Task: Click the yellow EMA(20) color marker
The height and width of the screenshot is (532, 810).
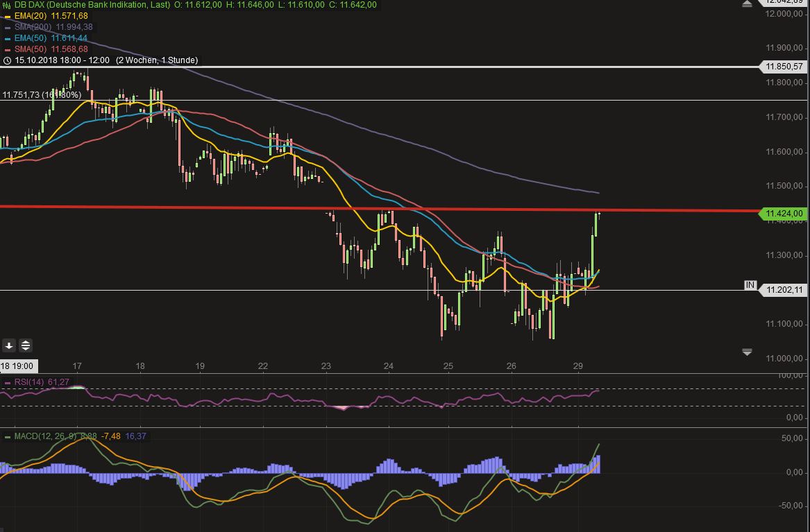Action: point(7,15)
